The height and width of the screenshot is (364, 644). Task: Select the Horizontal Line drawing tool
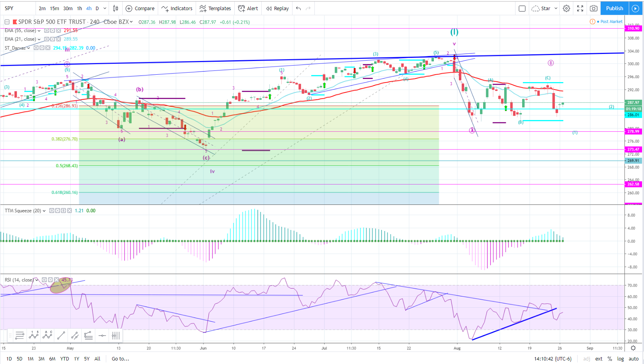102,335
